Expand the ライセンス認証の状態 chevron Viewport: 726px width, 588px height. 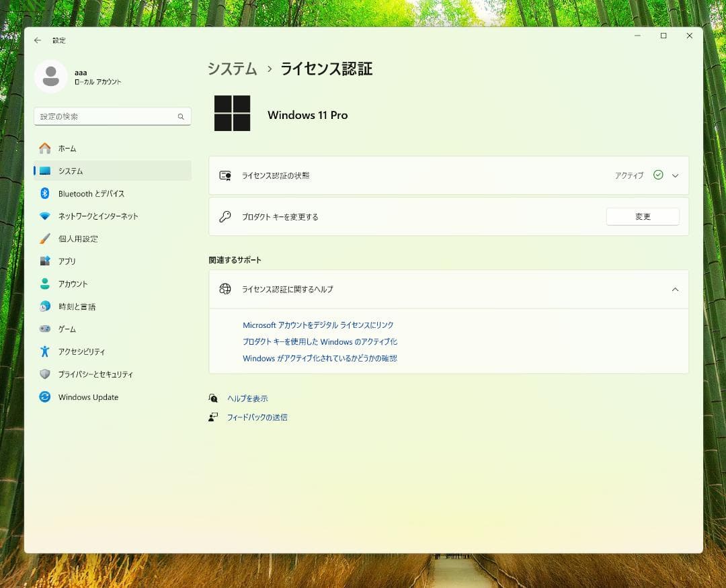675,175
